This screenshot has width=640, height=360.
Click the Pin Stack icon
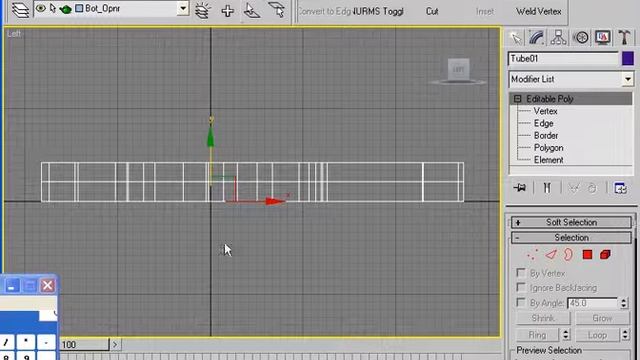pos(520,188)
